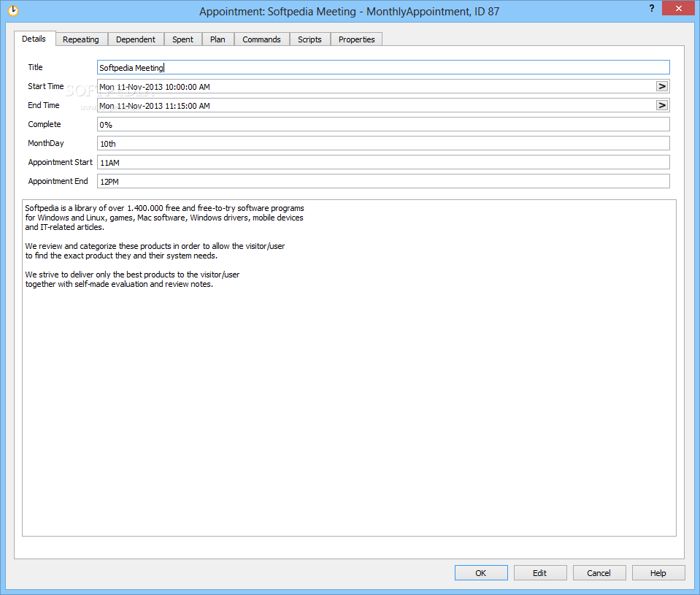Go to the Plan tab

tap(218, 39)
